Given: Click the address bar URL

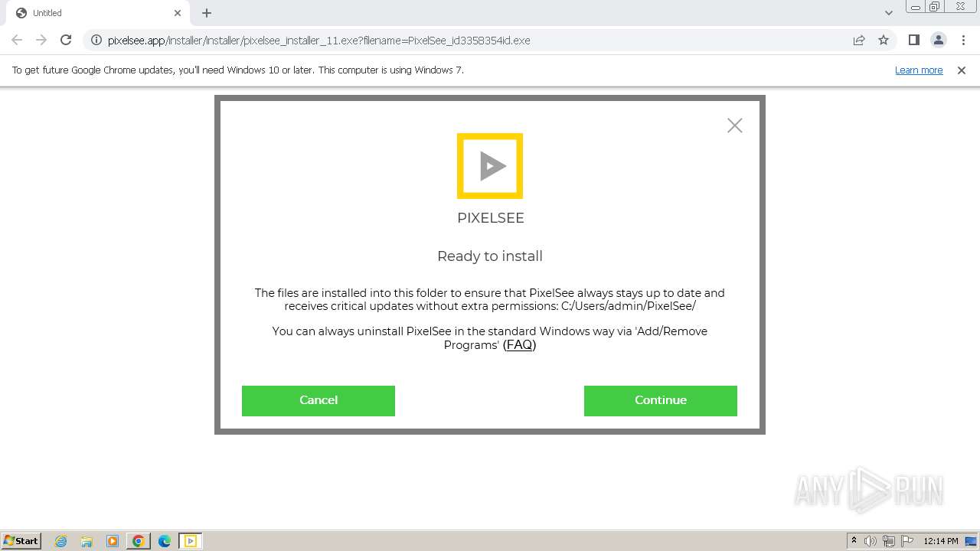Looking at the screenshot, I should pos(318,41).
